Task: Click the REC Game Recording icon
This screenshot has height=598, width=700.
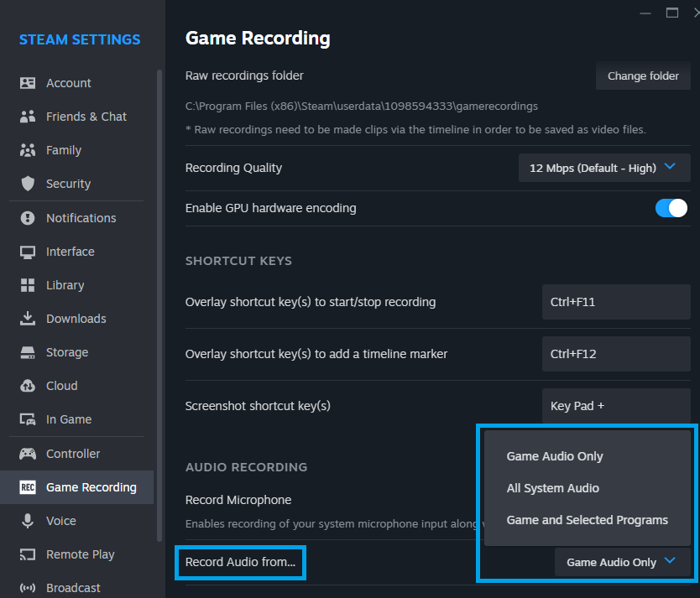Action: (28, 487)
